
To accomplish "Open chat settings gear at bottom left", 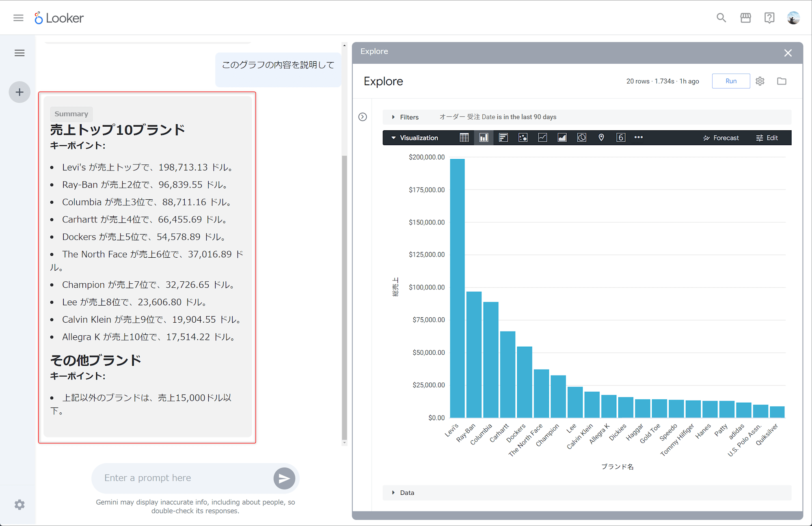I will pos(19,504).
